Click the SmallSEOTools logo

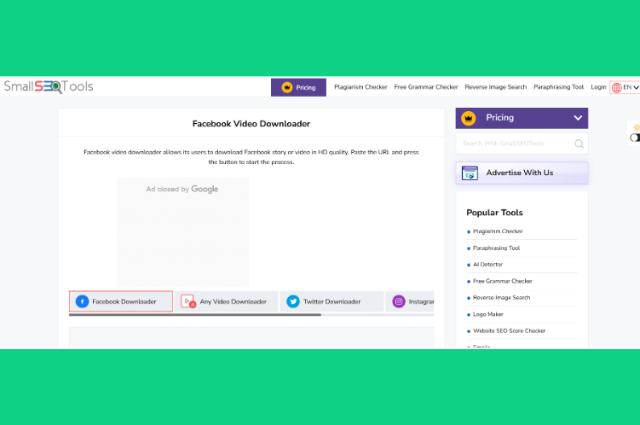coord(49,87)
